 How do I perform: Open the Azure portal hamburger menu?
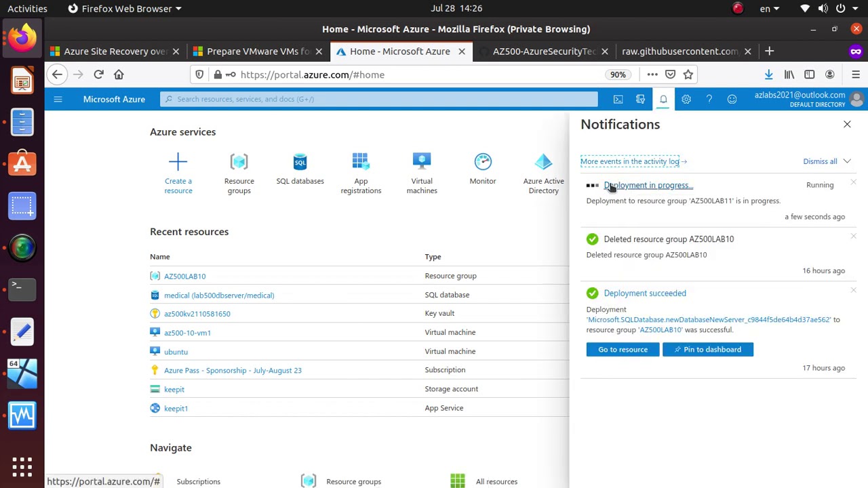click(58, 100)
